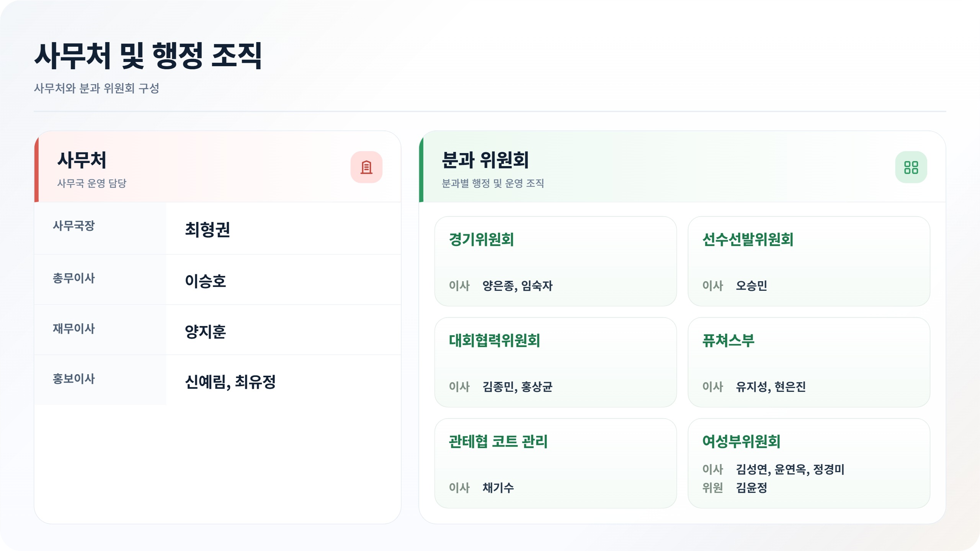
Task: Click the red building icon in 사무처 header
Action: click(x=366, y=167)
